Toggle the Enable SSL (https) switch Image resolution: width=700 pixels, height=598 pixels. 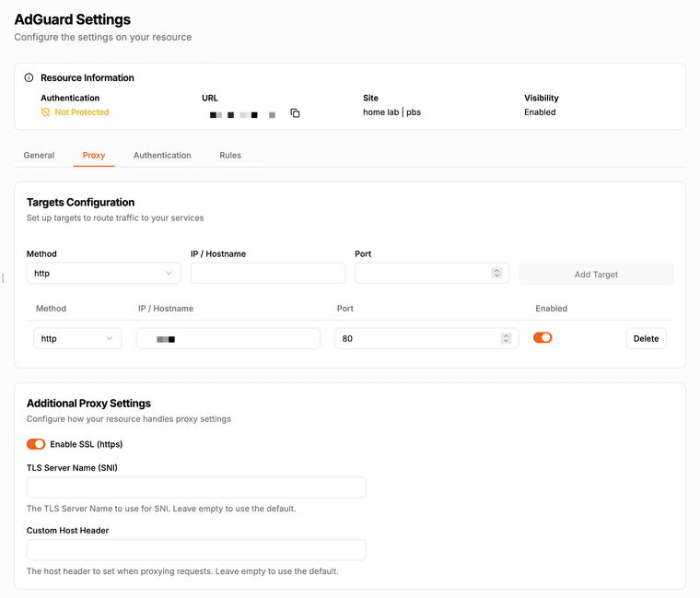36,444
